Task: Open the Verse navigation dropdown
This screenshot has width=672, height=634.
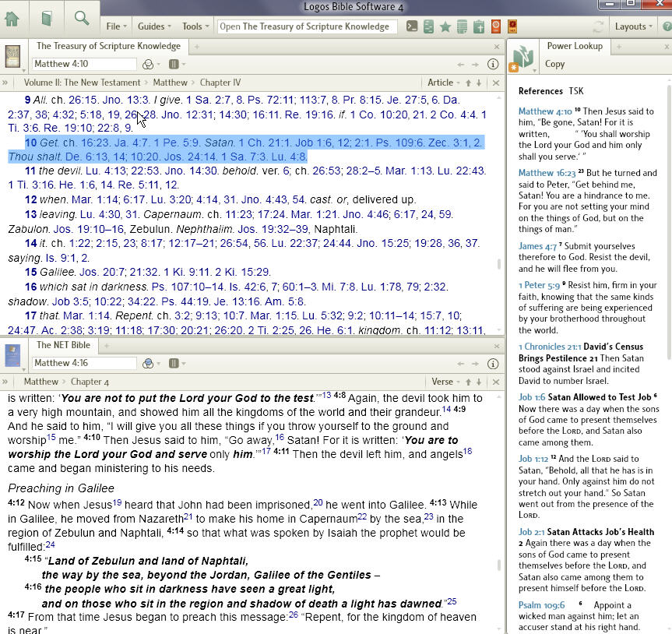Action: click(445, 382)
